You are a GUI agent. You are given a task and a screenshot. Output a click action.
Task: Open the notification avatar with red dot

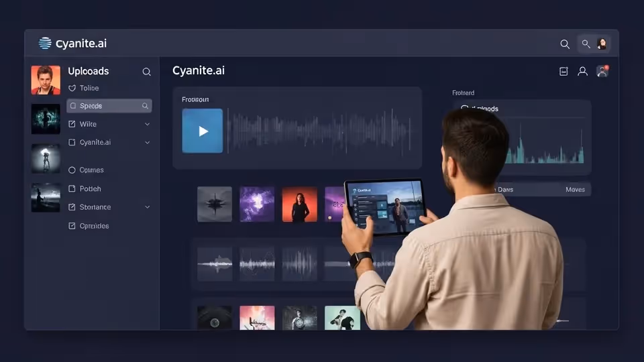(602, 72)
